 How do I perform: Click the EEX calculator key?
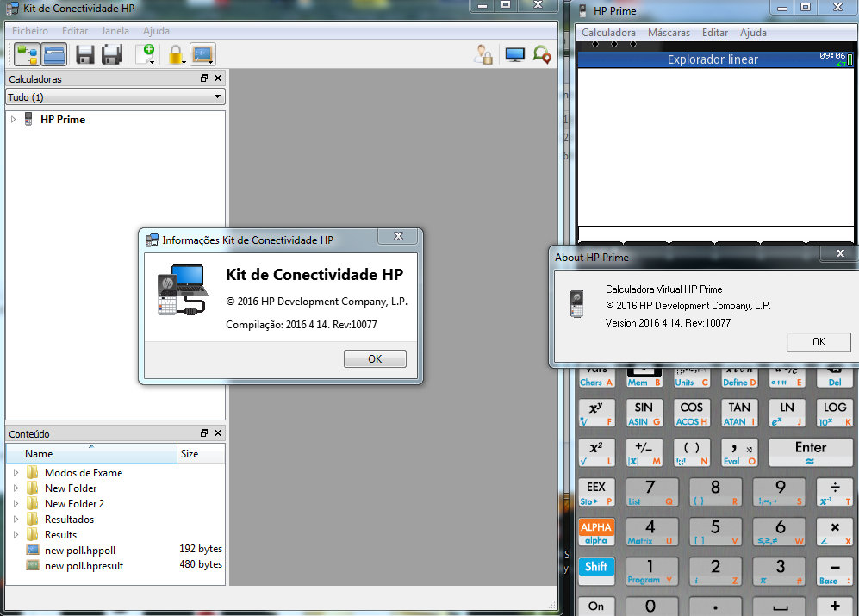[596, 492]
